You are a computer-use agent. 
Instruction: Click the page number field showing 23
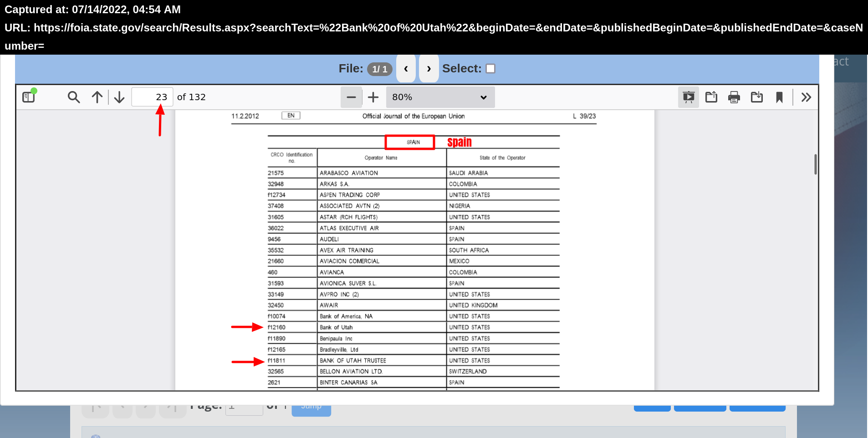click(x=152, y=97)
